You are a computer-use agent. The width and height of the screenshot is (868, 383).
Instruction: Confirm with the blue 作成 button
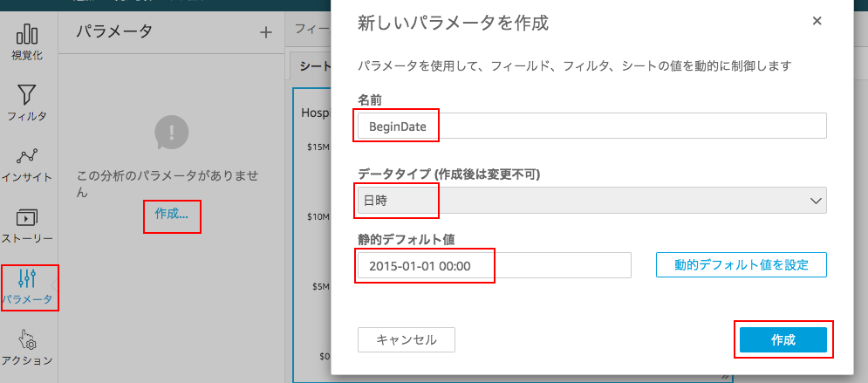(783, 340)
